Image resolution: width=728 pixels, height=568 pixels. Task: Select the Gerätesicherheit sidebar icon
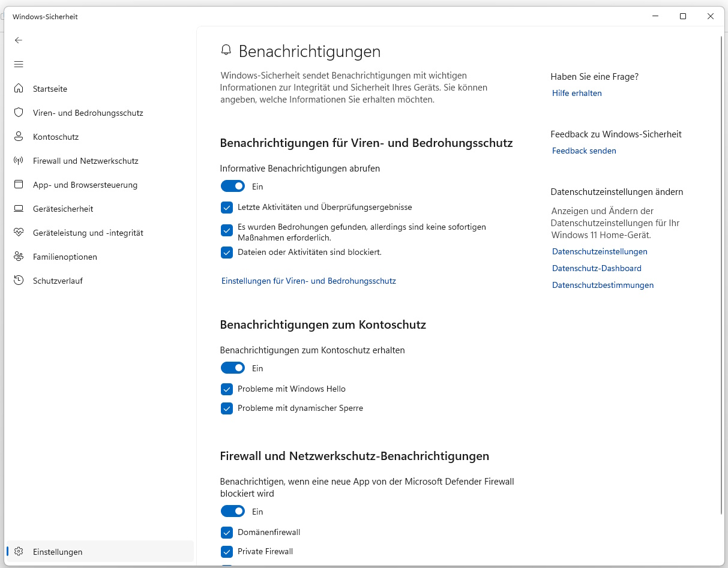[x=18, y=208]
